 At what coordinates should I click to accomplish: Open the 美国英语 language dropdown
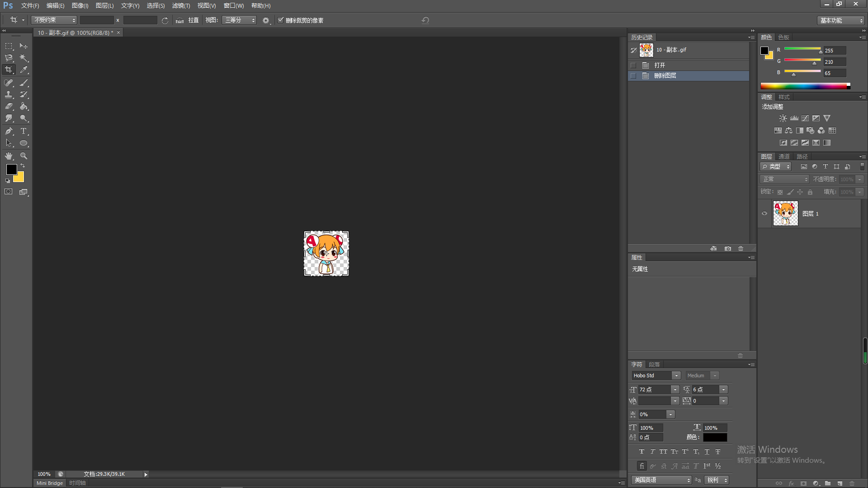662,480
